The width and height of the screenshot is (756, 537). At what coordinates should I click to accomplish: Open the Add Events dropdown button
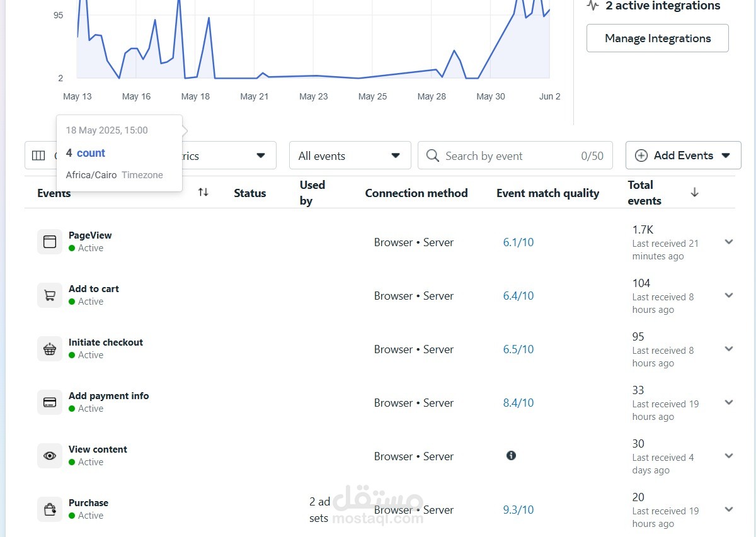[683, 155]
